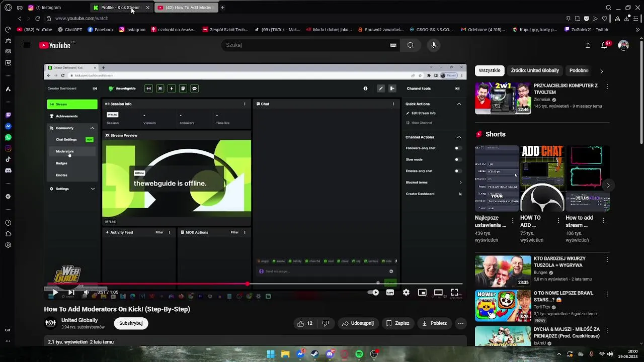Enter fullscreen mode
Image resolution: width=644 pixels, height=362 pixels.
click(454, 292)
